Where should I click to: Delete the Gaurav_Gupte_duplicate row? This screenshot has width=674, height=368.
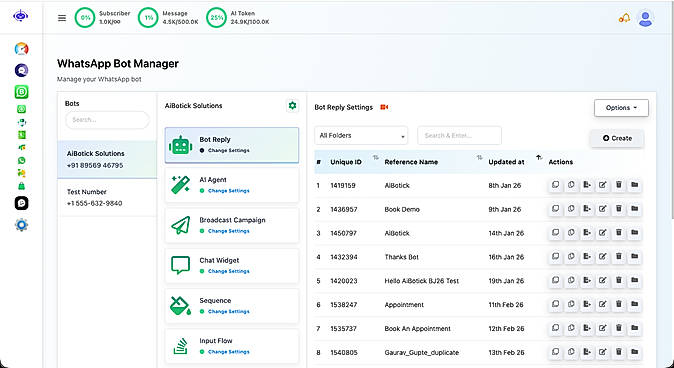pyautogui.click(x=619, y=352)
